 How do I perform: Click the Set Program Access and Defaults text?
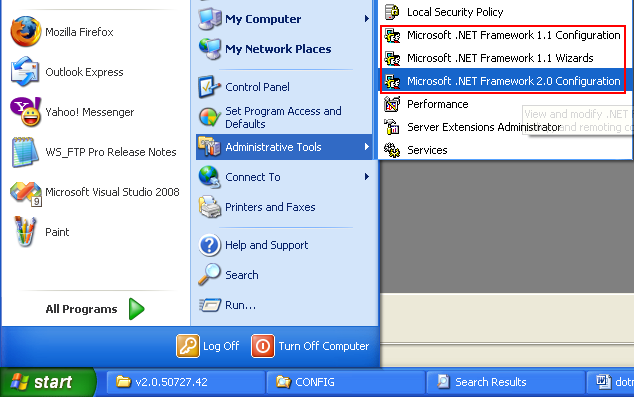pos(283,117)
